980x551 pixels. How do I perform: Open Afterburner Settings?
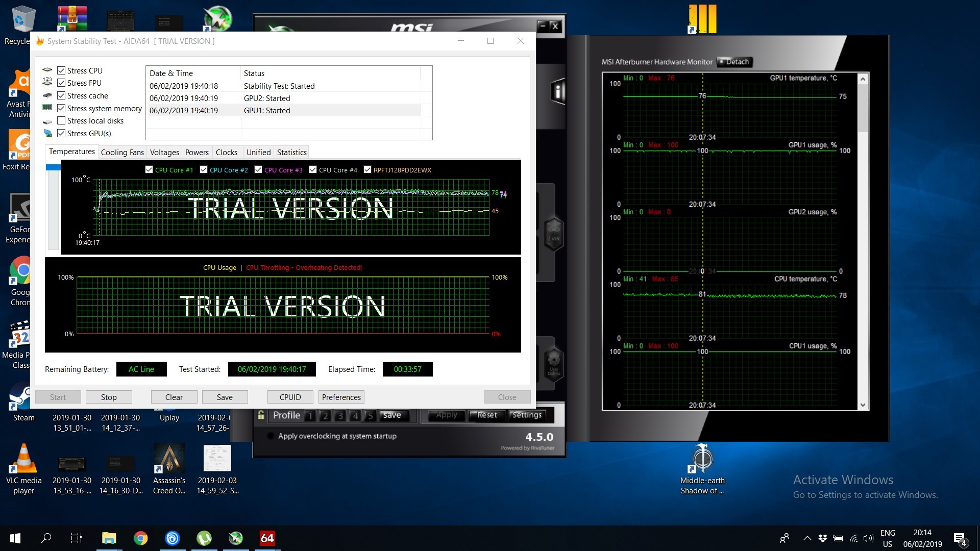coord(527,415)
